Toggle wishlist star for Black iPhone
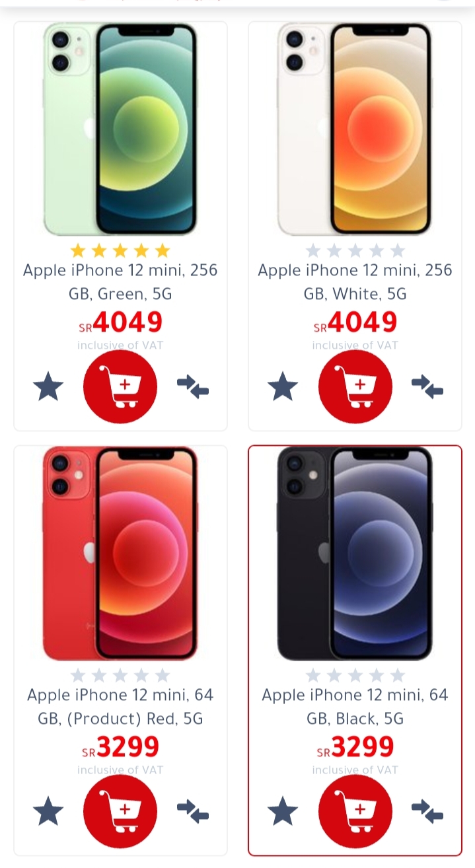The height and width of the screenshot is (868, 475). [283, 811]
